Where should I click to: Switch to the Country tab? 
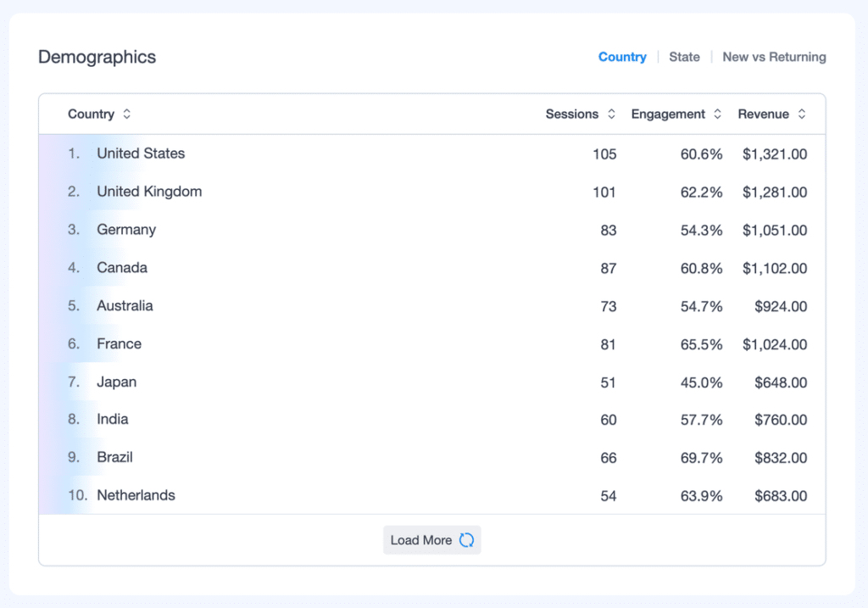(622, 57)
